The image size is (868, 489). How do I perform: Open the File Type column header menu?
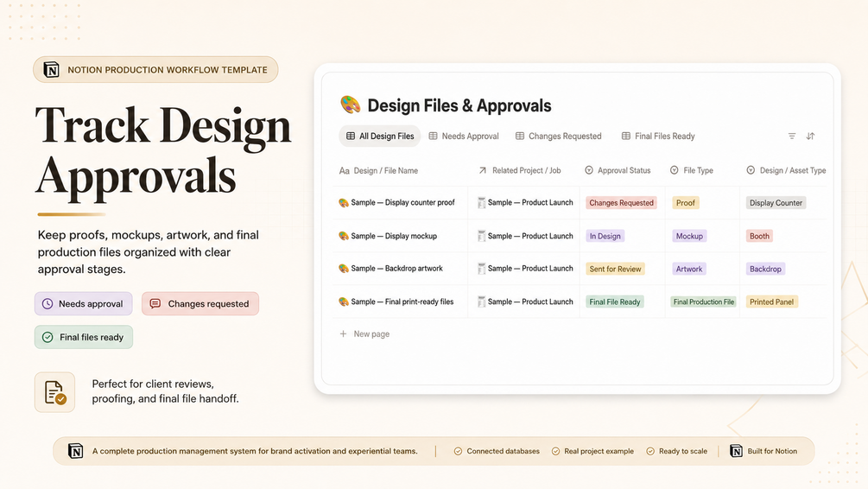pos(692,170)
